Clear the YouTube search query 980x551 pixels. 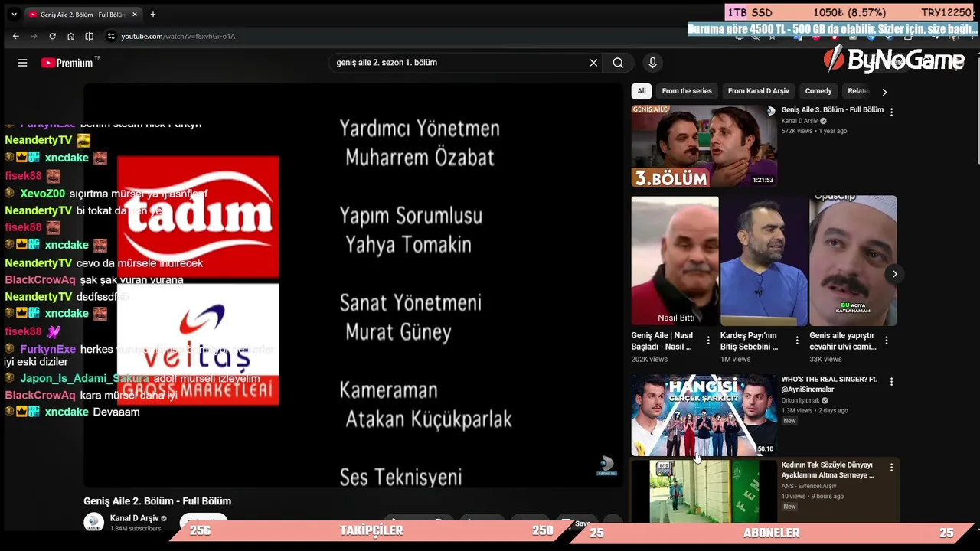[593, 63]
